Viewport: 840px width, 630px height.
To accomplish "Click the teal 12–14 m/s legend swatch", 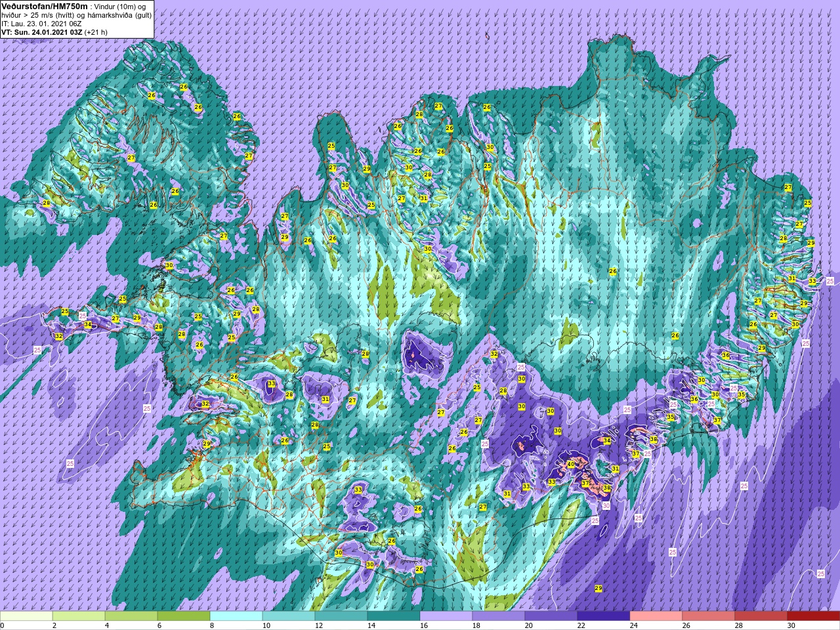I will pos(341,616).
